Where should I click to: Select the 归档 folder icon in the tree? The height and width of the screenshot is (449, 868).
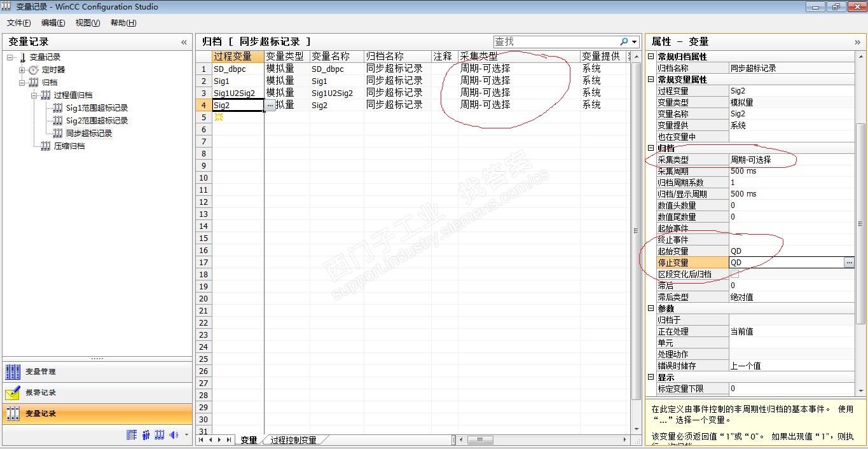point(34,83)
